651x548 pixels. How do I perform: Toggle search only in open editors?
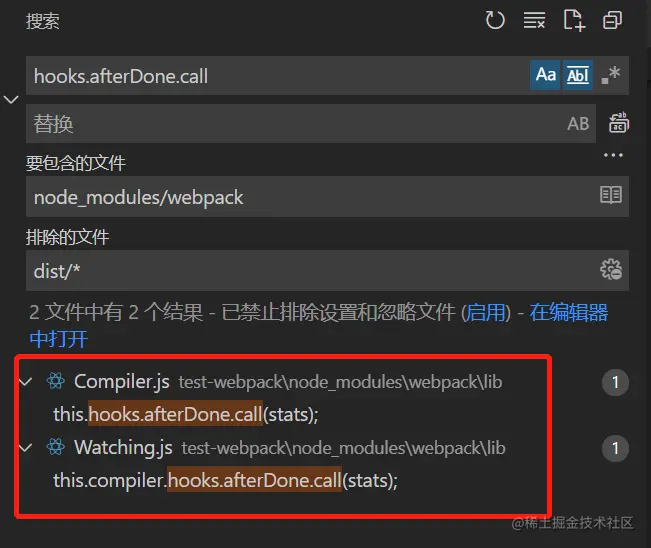[611, 195]
